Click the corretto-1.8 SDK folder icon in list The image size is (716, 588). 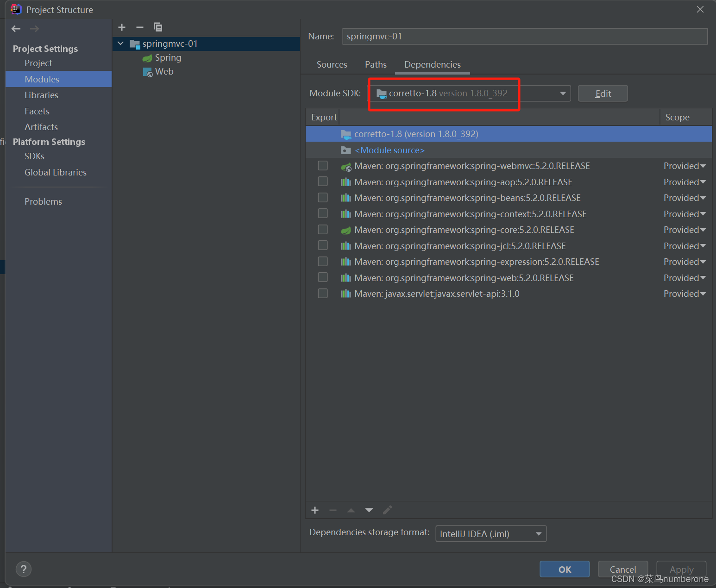click(346, 134)
